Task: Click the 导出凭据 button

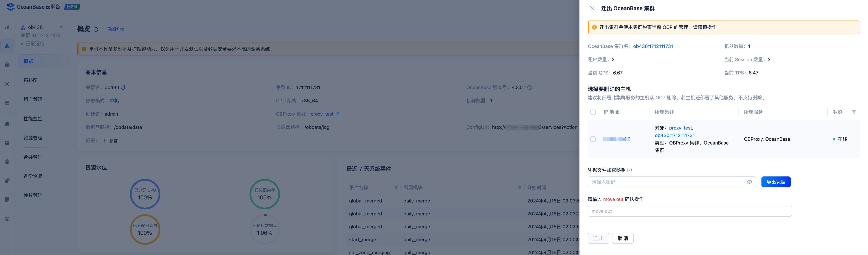Action: (776, 182)
